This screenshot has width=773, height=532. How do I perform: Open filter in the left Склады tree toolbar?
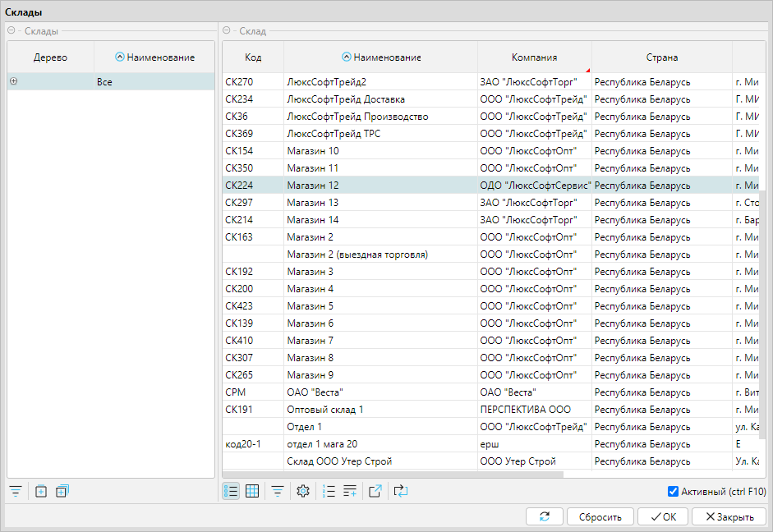tap(16, 491)
